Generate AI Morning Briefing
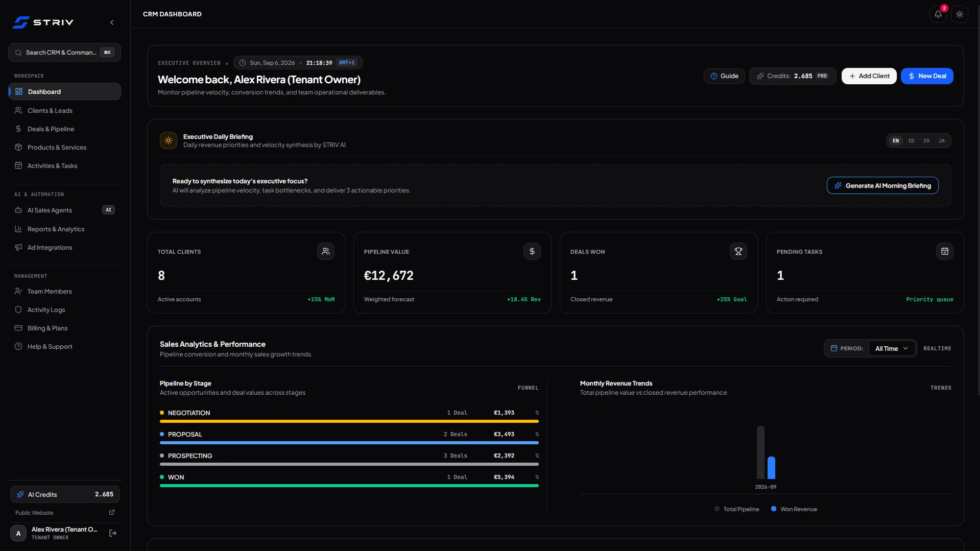980x551 pixels. pos(882,186)
